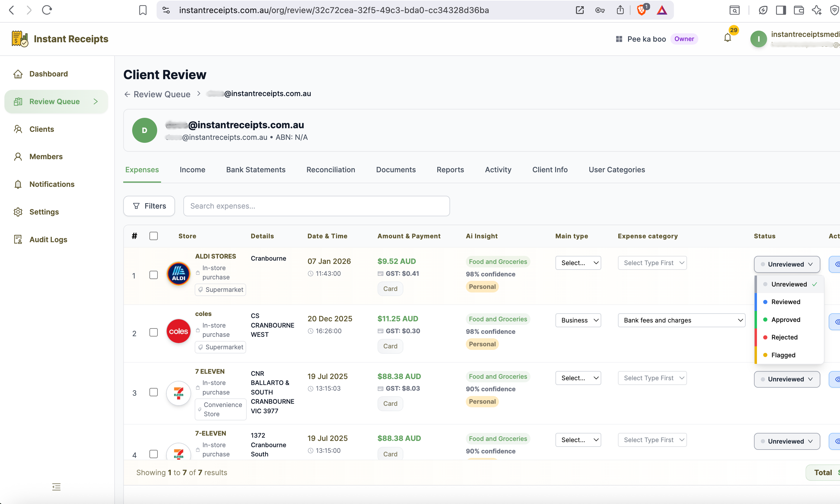
Task: Switch to the Activity tab
Action: [x=498, y=170]
